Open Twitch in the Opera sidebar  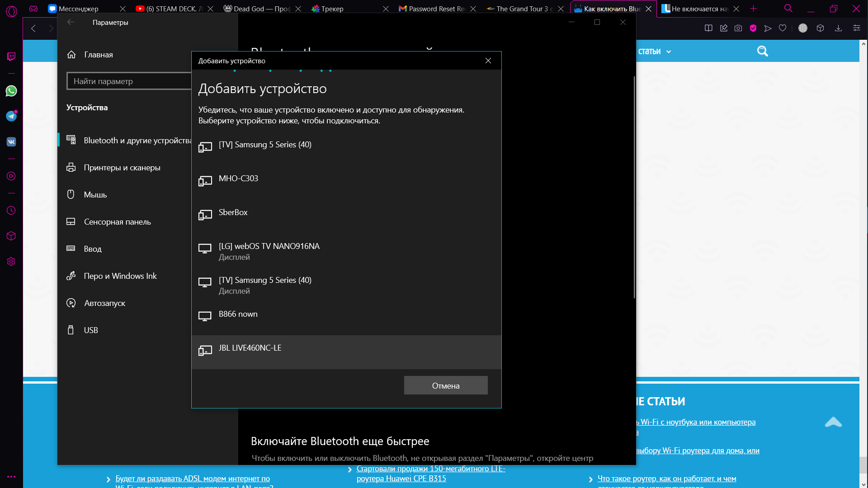coord(11,56)
